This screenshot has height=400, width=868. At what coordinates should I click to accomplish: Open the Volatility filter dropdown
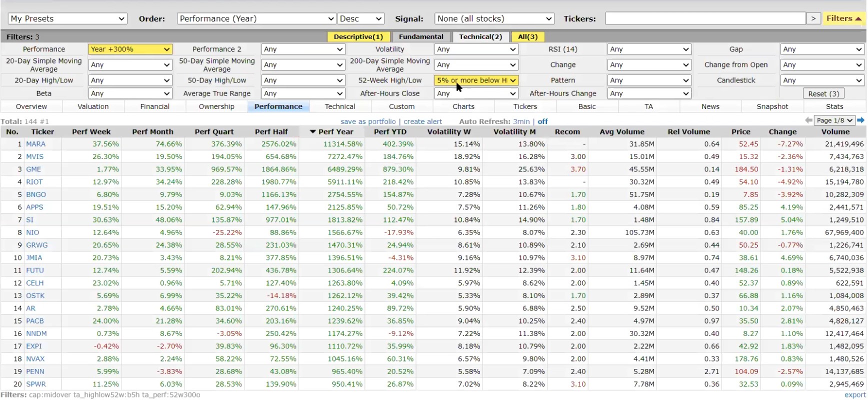476,49
